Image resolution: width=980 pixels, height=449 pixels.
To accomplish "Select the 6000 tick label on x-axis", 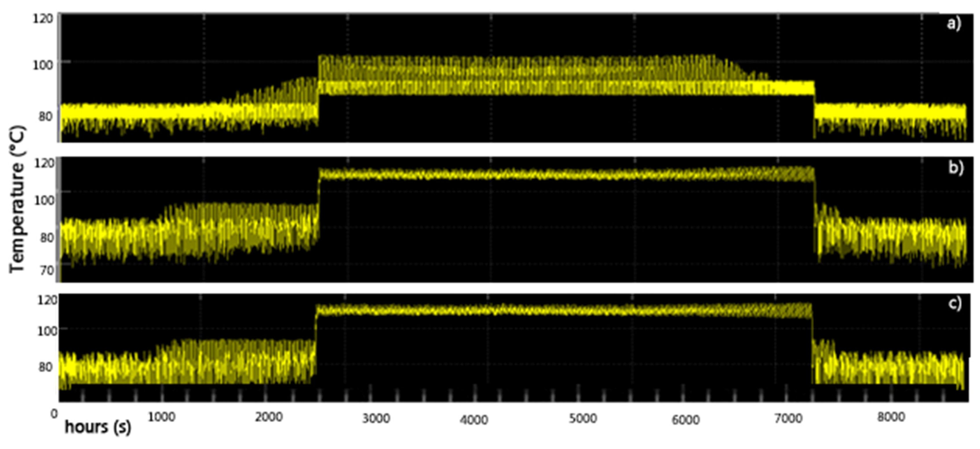I will click(x=686, y=420).
